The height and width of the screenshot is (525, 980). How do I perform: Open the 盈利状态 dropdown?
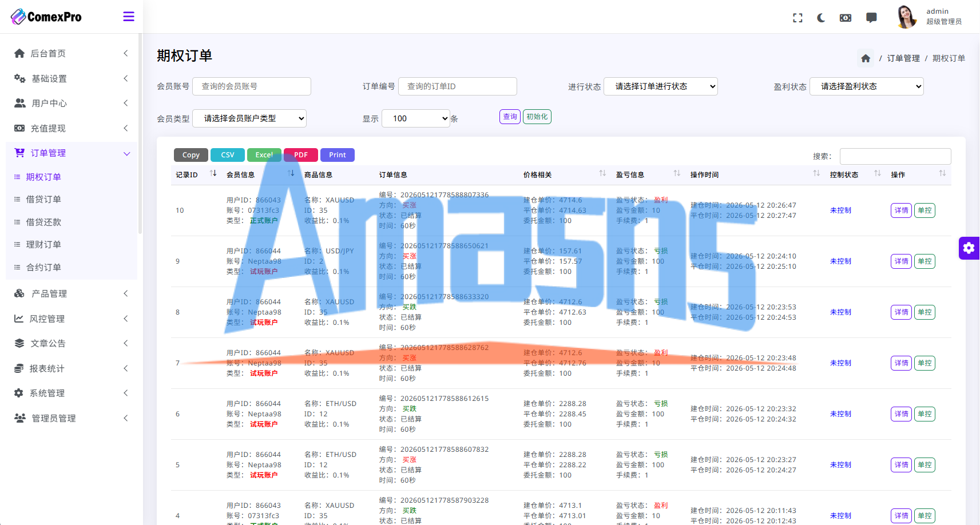click(x=867, y=86)
